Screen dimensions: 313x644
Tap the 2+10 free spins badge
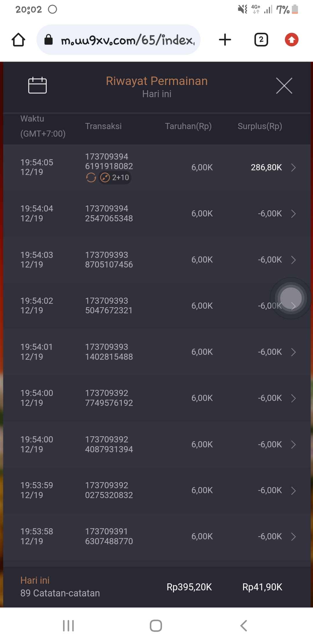click(x=115, y=178)
